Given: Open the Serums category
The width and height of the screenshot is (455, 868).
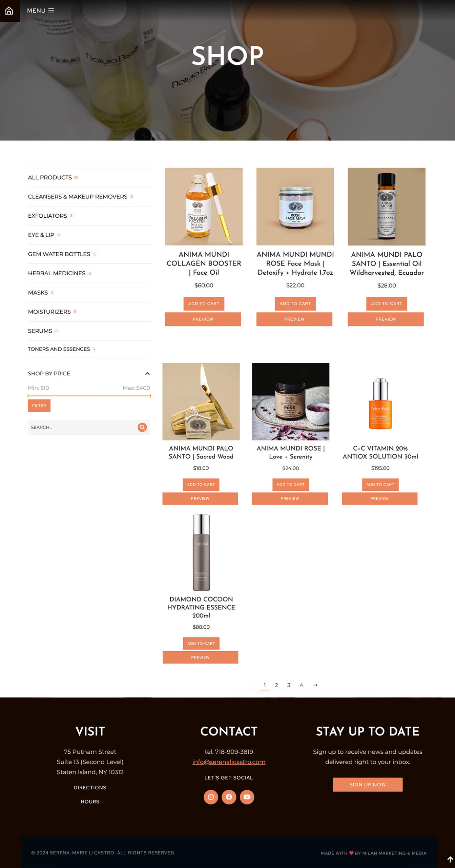Looking at the screenshot, I should tap(40, 331).
